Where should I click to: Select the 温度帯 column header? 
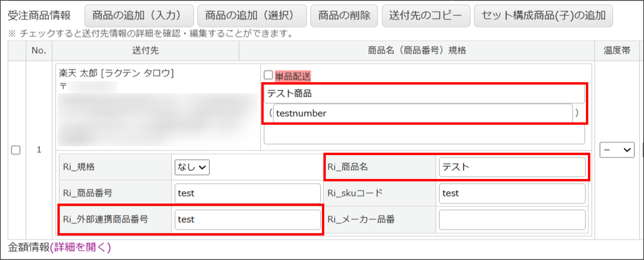(x=617, y=51)
